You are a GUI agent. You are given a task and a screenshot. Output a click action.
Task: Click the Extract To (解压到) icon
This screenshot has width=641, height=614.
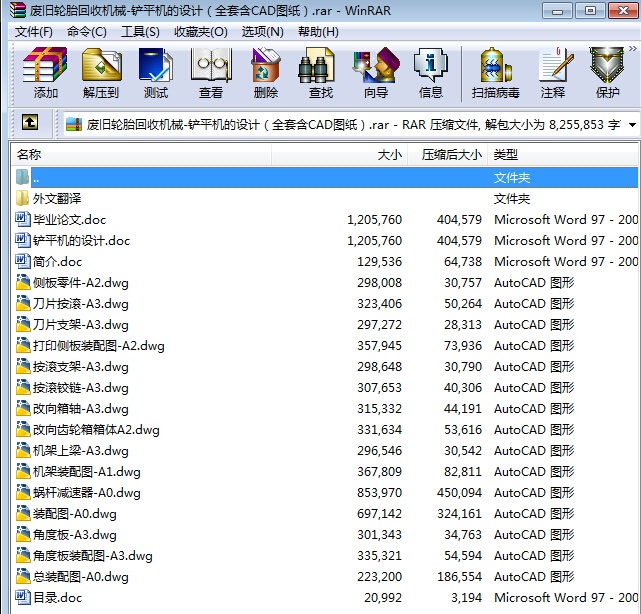click(x=101, y=73)
